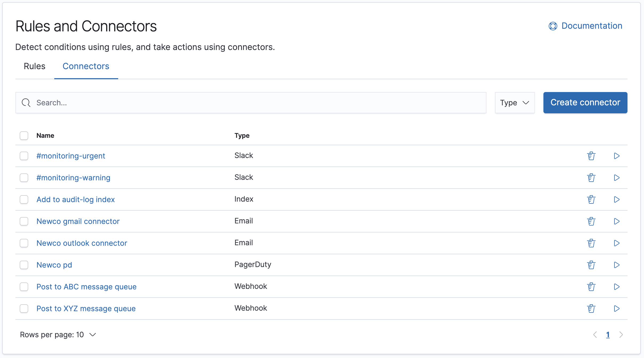This screenshot has height=358, width=644.
Task: Run the #monitoring-warning connector with play icon
Action: pyautogui.click(x=617, y=178)
